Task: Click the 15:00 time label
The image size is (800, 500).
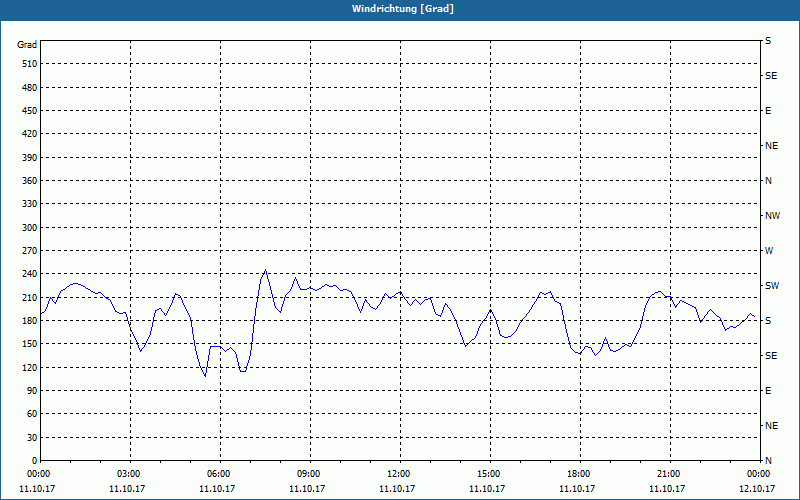Action: [490, 474]
